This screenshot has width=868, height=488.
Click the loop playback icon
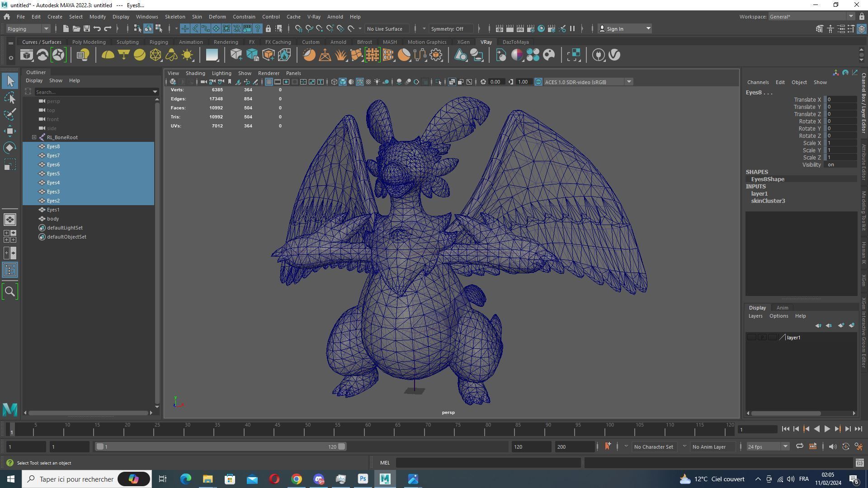pyautogui.click(x=800, y=446)
